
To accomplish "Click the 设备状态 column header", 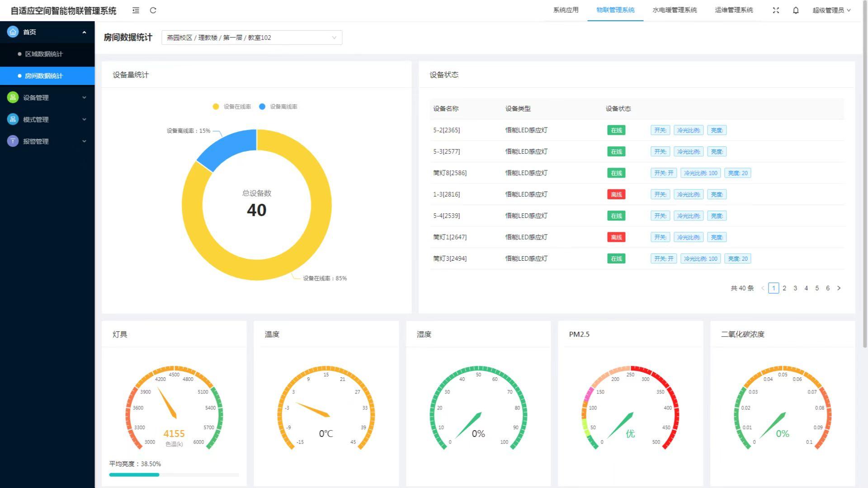I will 618,109.
